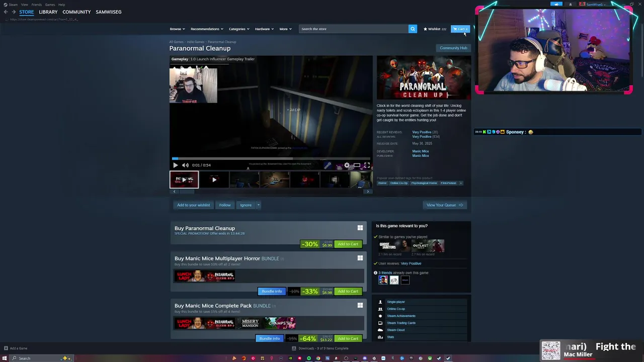This screenshot has height=362, width=644.
Task: Click Online Co-op feature icon
Action: click(x=380, y=309)
